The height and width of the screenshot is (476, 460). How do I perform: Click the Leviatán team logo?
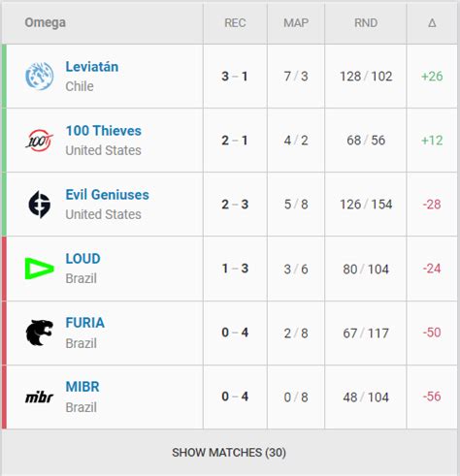pyautogui.click(x=40, y=77)
